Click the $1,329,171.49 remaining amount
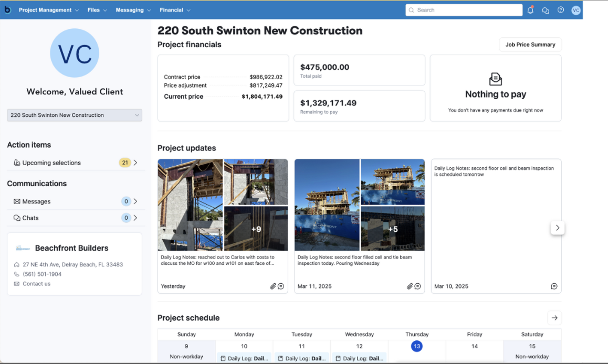This screenshot has width=608, height=364. coord(328,103)
